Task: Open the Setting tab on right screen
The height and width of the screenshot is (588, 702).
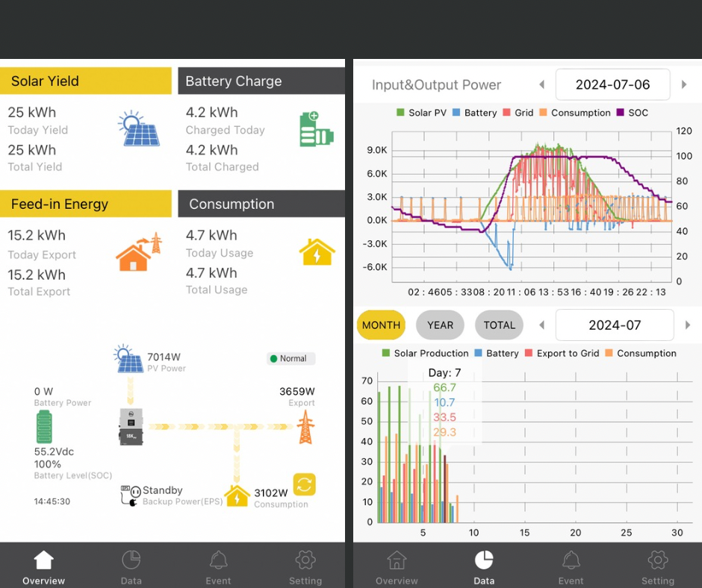Action: point(657,568)
